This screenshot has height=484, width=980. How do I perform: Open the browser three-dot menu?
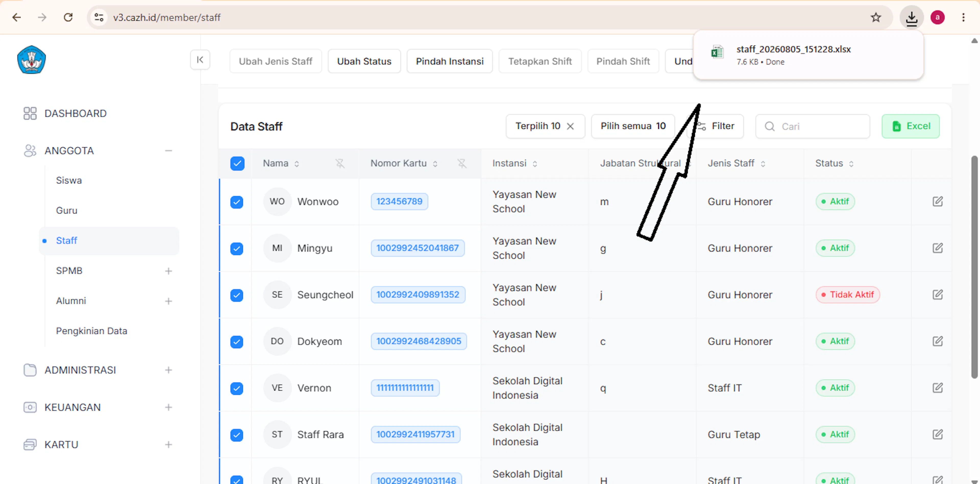tap(963, 18)
